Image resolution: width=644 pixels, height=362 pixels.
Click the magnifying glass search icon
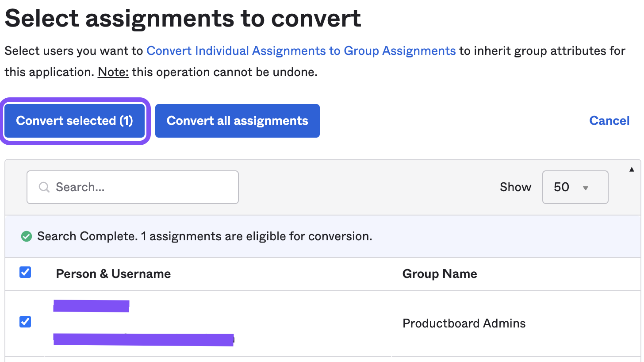point(44,187)
